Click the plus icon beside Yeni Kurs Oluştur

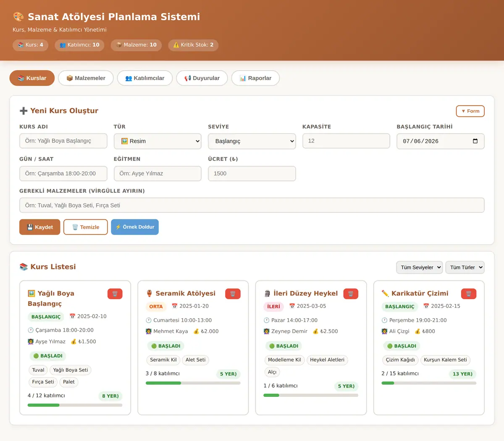[x=24, y=111]
